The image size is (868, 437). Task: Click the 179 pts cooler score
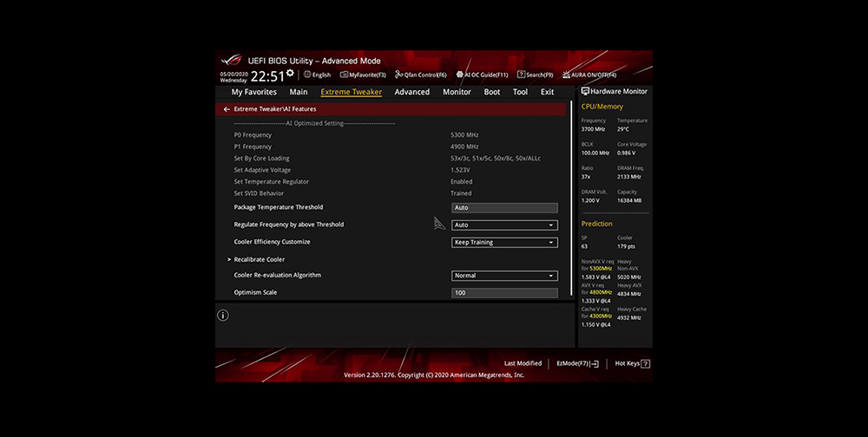[626, 246]
